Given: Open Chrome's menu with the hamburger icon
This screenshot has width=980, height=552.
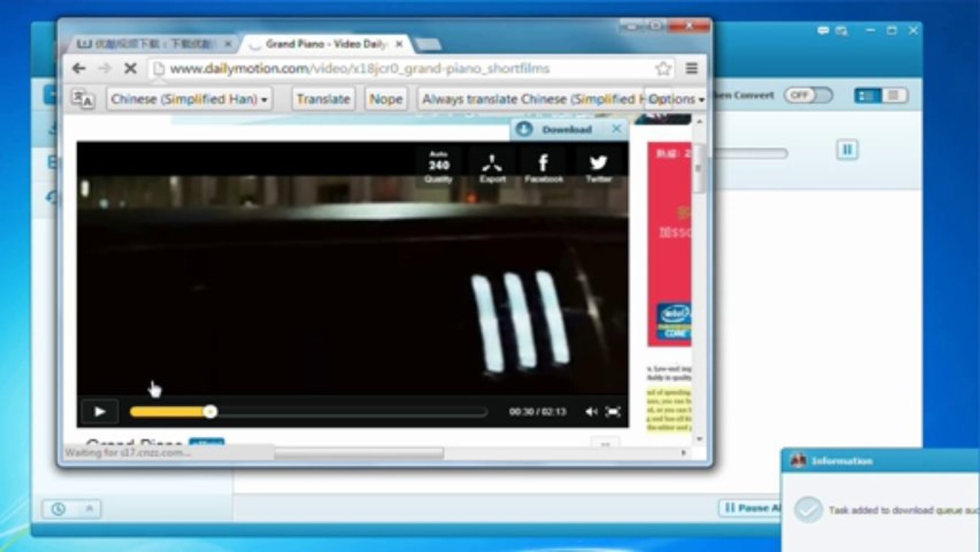Looking at the screenshot, I should pyautogui.click(x=692, y=68).
